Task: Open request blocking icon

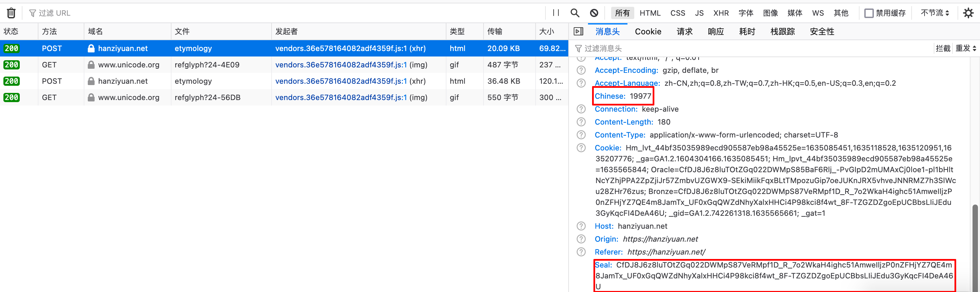Action: (594, 13)
